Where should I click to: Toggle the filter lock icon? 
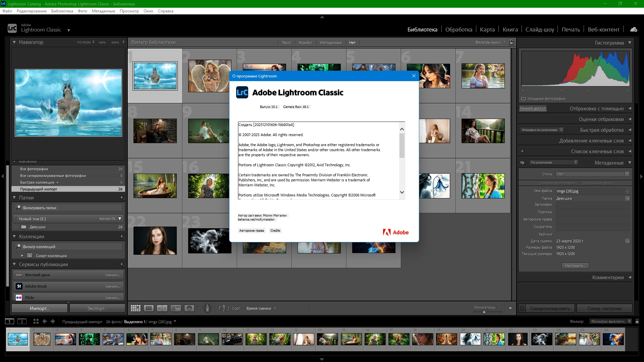point(511,42)
